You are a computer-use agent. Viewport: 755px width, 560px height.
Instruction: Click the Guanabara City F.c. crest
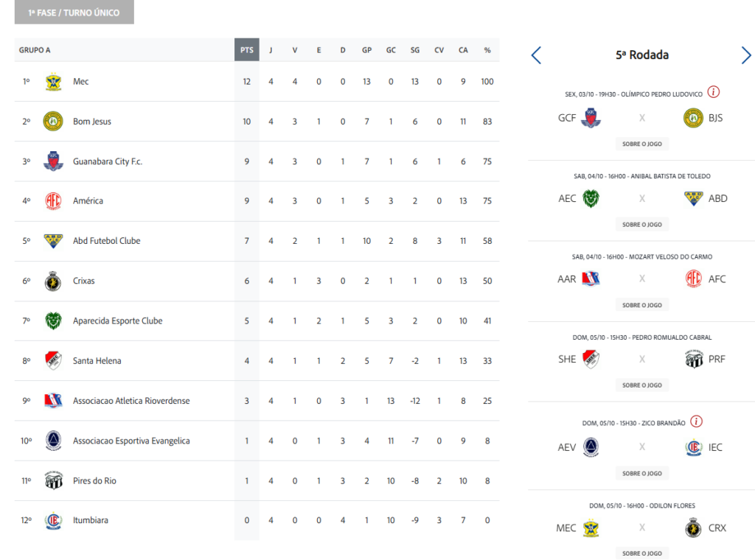pos(53,161)
